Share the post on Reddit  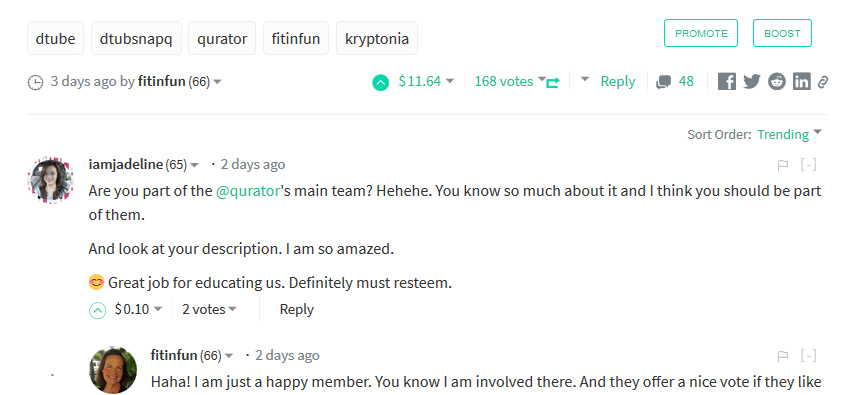[x=777, y=82]
